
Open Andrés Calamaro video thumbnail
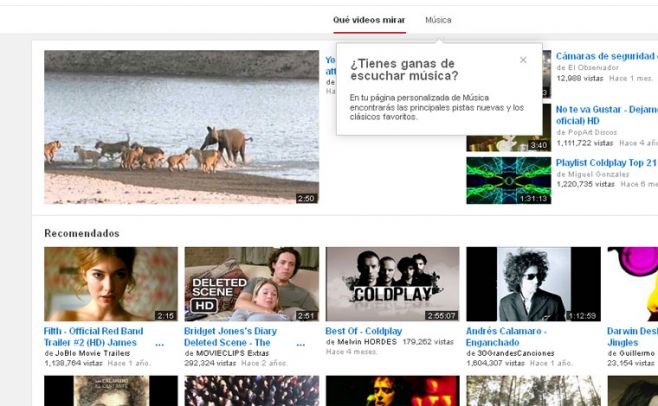click(x=533, y=284)
